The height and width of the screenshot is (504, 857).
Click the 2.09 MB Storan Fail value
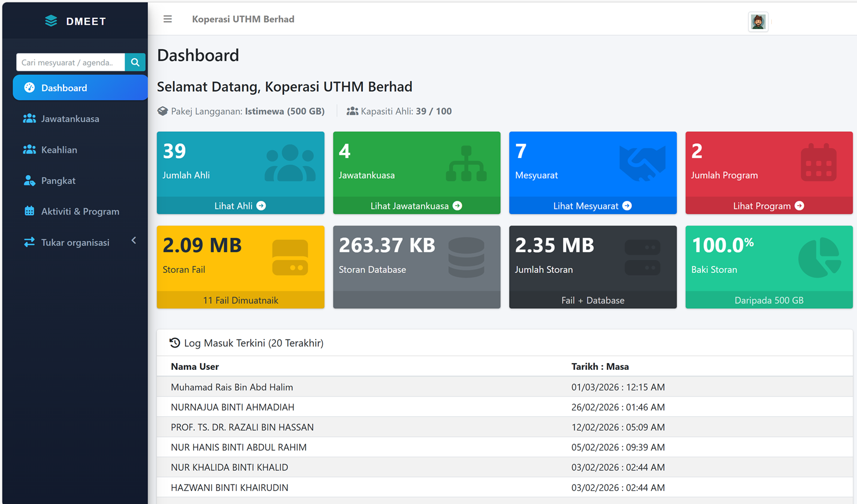point(202,245)
